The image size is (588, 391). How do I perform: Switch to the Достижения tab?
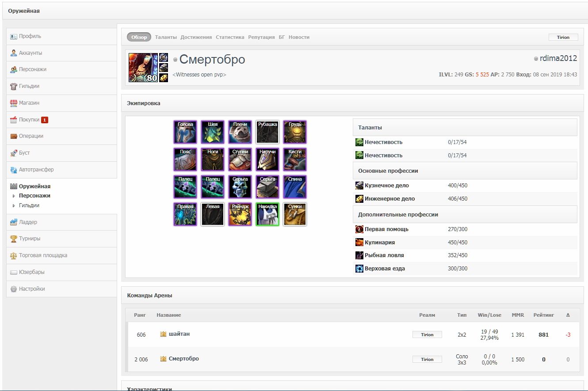coord(196,37)
